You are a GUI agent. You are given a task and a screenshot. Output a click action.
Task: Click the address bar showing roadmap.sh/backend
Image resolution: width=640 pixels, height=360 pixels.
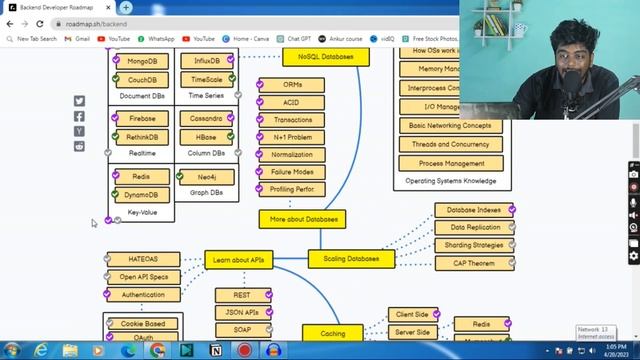tap(255, 24)
